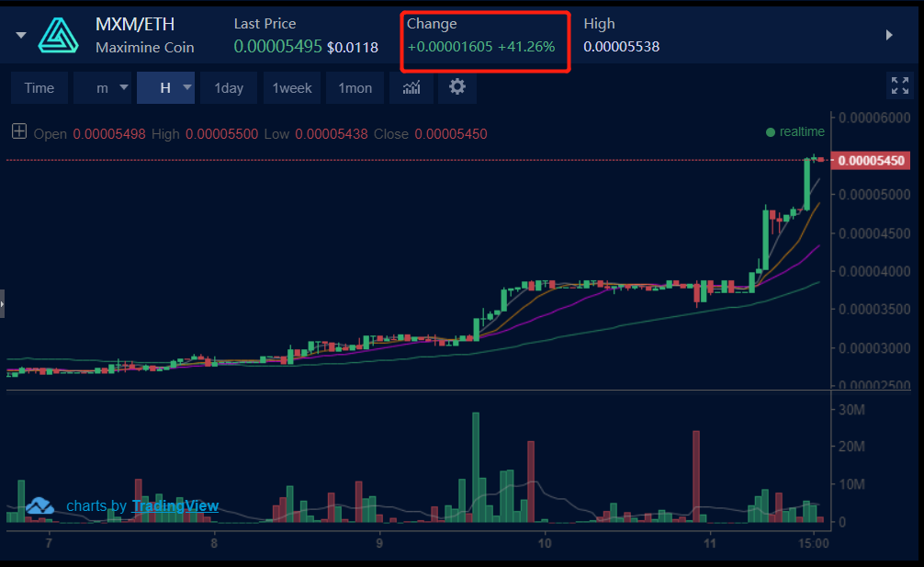The width and height of the screenshot is (924, 567).
Task: Enter fullscreen chart mode
Action: 900,85
